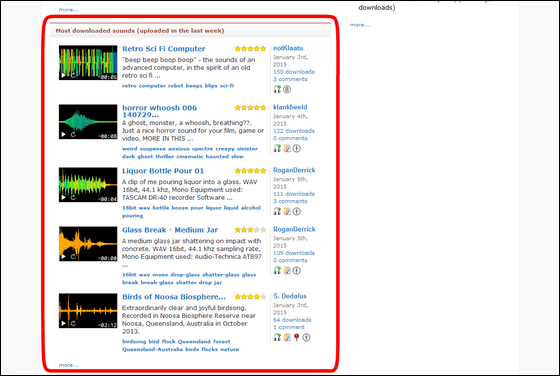The image size is (560, 376).
Task: Play the Birds of Noosa Biosphere sound
Action: coord(64,324)
